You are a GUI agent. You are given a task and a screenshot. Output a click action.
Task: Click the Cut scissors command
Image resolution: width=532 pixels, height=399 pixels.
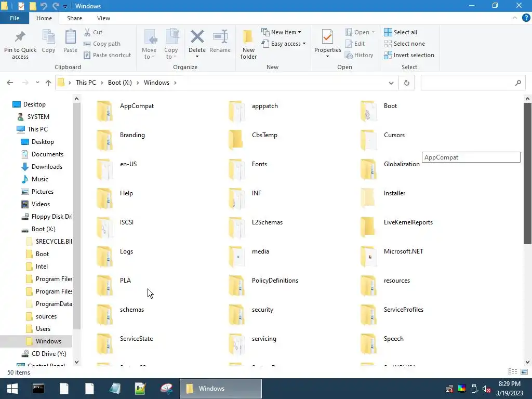click(x=93, y=32)
